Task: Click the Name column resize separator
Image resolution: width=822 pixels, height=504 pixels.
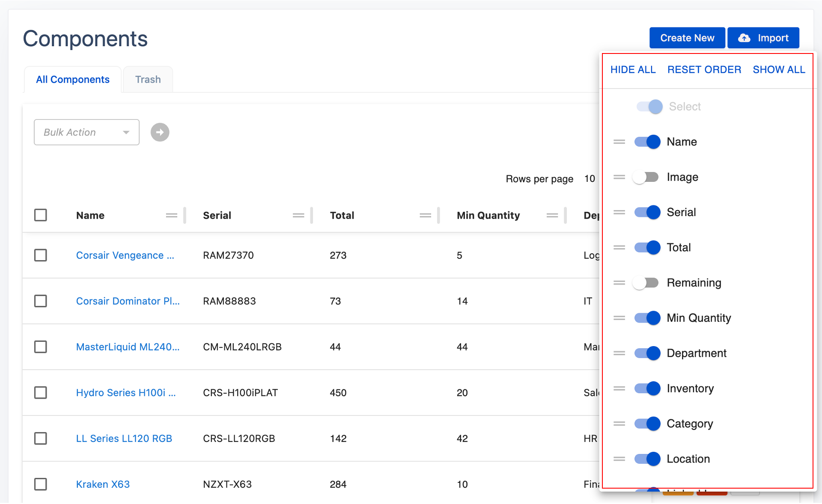Action: [x=185, y=215]
